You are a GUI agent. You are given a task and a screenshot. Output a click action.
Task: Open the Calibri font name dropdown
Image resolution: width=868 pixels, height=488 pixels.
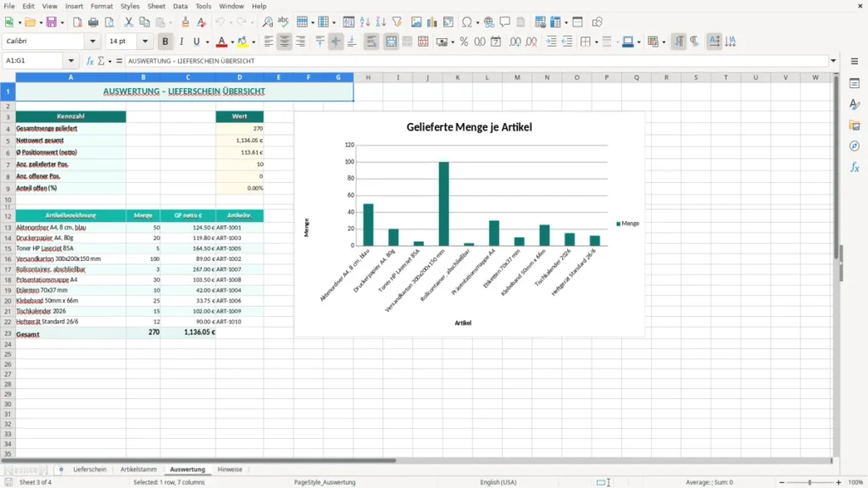coord(92,41)
